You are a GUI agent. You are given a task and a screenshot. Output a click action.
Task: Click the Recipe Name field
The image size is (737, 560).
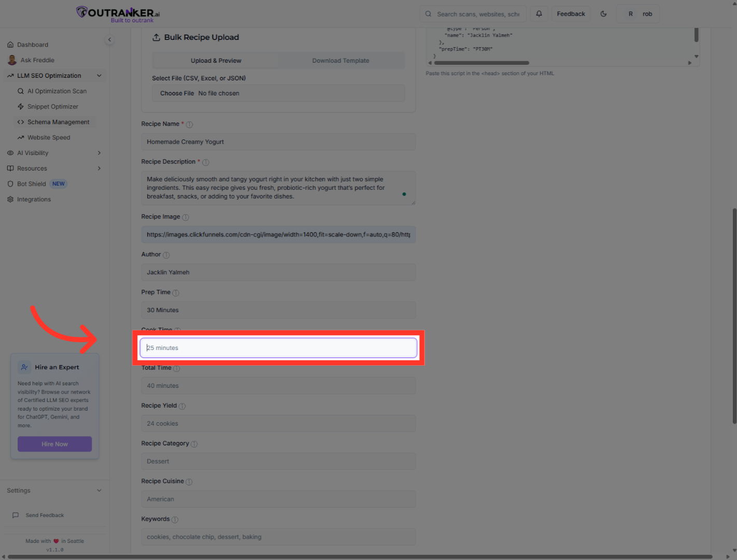pos(278,142)
